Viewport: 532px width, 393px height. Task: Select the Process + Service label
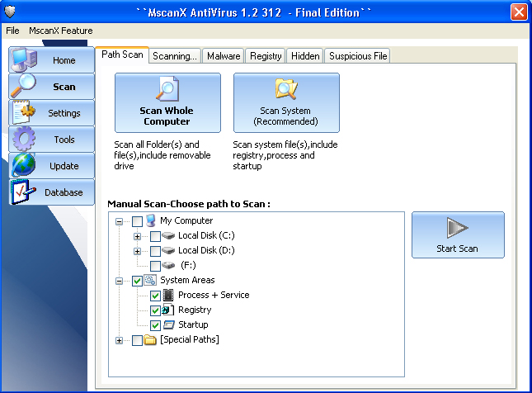[x=214, y=295]
